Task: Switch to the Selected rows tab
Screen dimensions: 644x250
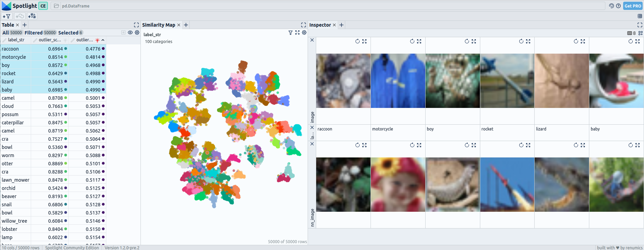Action: click(70, 32)
